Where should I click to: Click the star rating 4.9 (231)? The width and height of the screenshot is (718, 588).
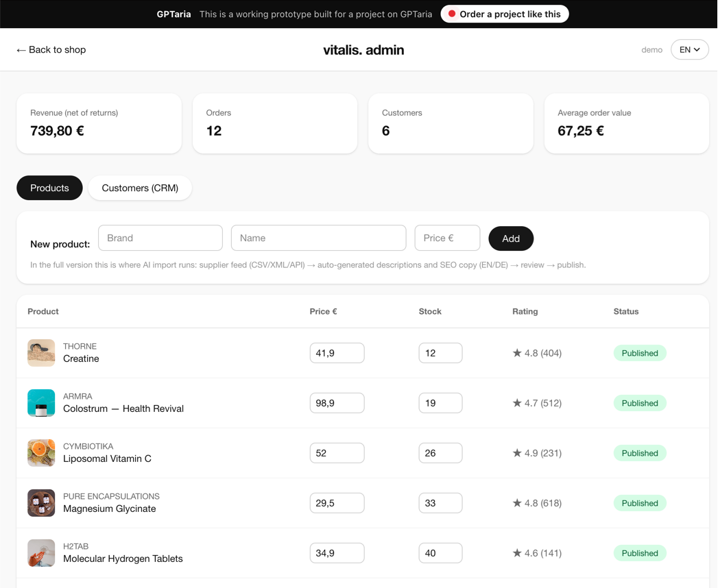click(x=537, y=453)
